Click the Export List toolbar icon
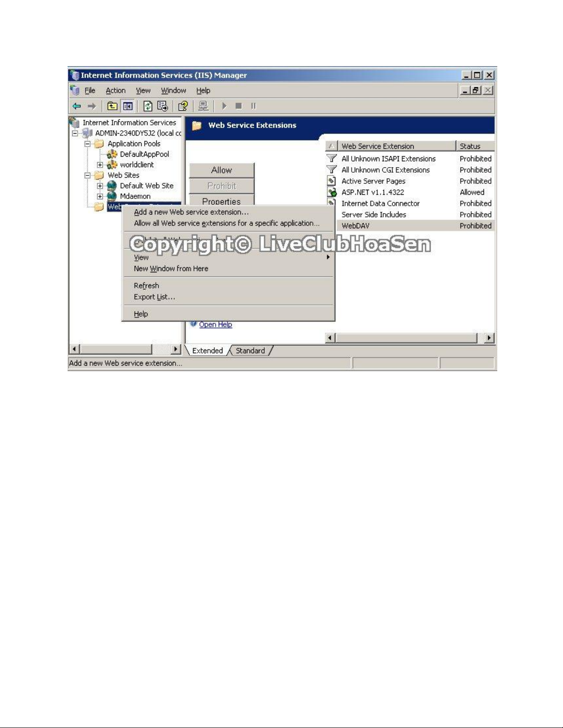The image size is (563, 728). tap(163, 106)
